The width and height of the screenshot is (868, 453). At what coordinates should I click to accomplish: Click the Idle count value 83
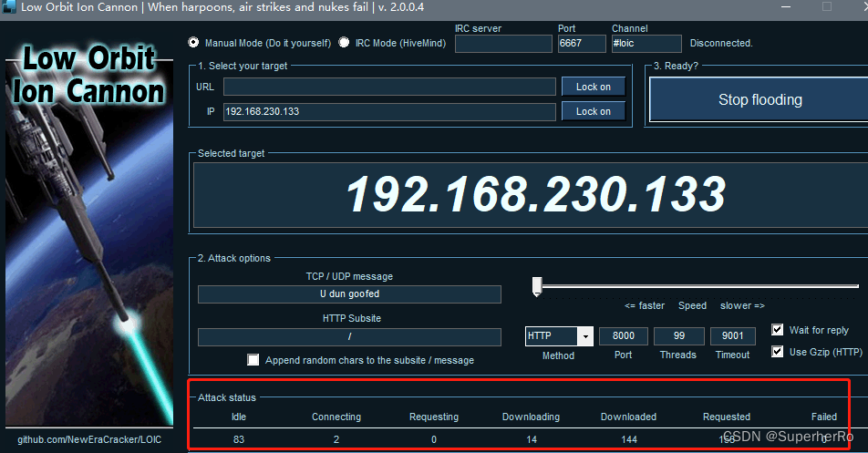pyautogui.click(x=239, y=439)
